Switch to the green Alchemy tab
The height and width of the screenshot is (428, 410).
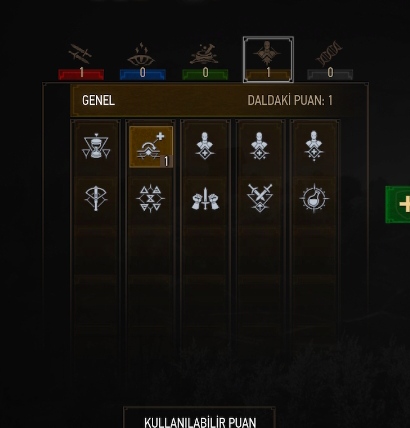click(205, 61)
